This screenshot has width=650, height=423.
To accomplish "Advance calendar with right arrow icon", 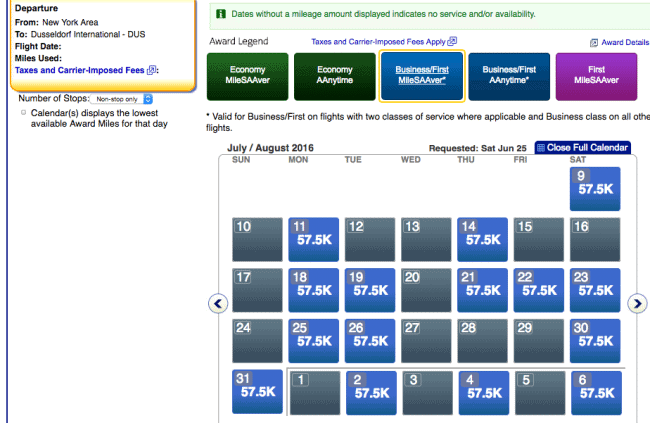I will (x=637, y=304).
